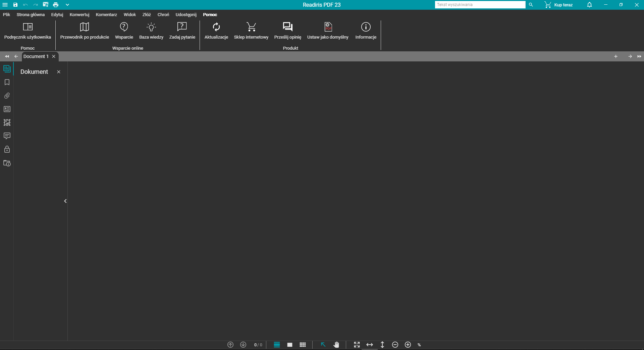The image size is (644, 350).
Task: Select the hand pan tool
Action: point(336,345)
